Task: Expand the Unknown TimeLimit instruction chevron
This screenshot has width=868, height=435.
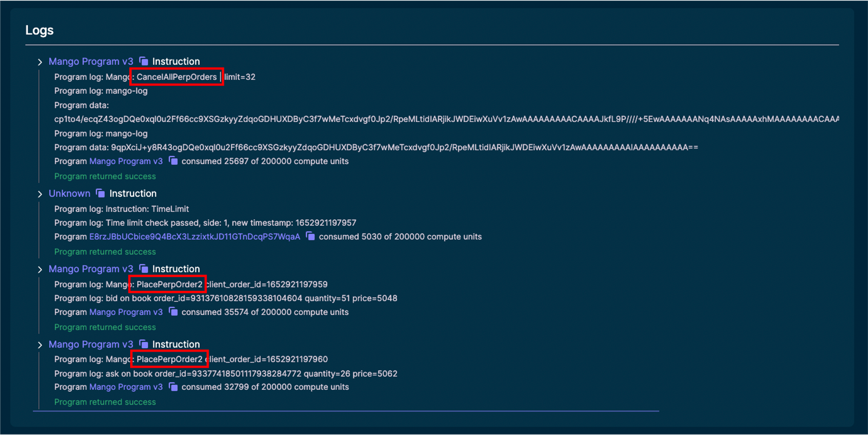Action: (x=39, y=193)
